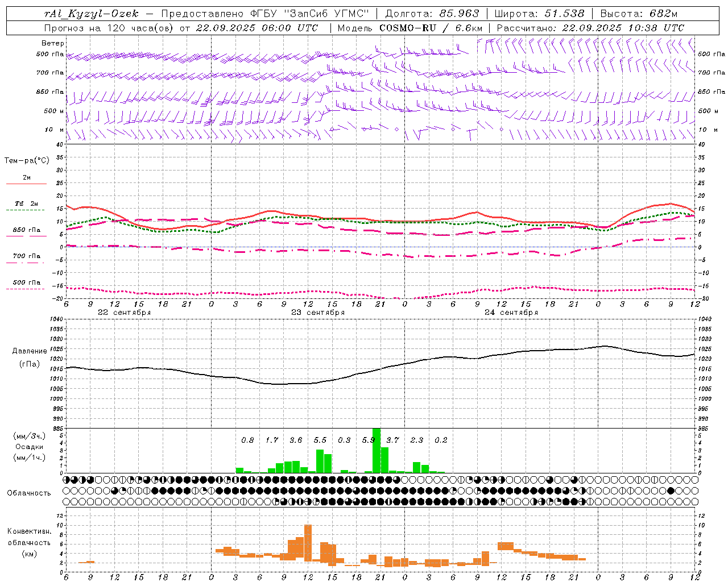Select the Долгота: 85.963 value
The height and width of the screenshot is (582, 728).
point(432,14)
